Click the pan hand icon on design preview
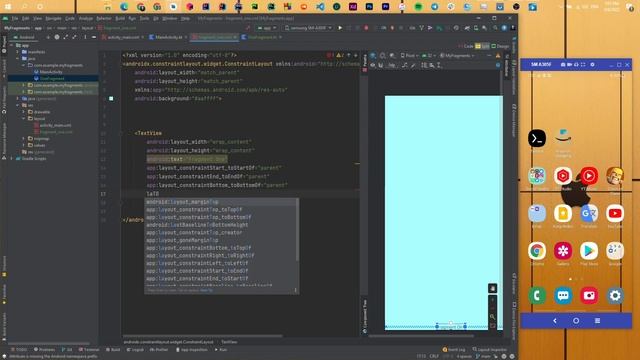This screenshot has height=360, width=640. (493, 289)
